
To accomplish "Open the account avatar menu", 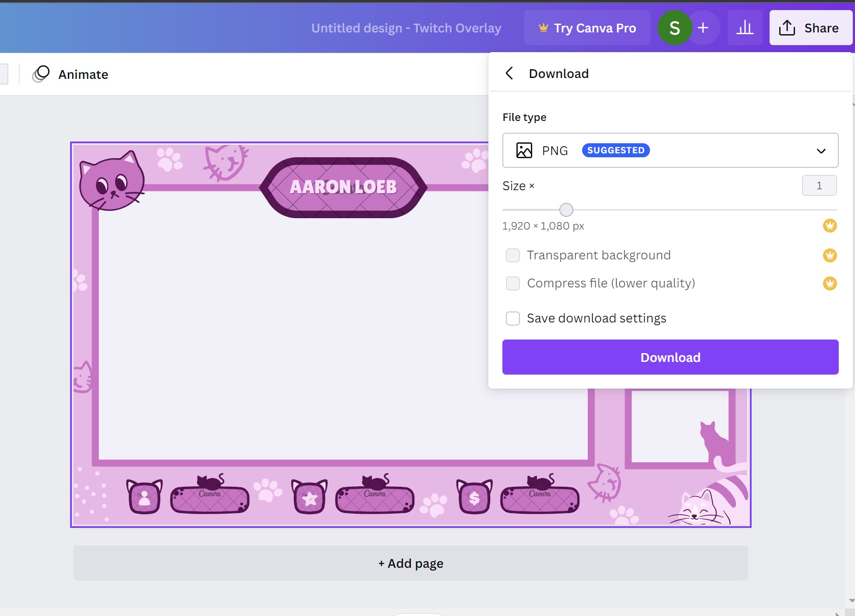I will tap(675, 28).
